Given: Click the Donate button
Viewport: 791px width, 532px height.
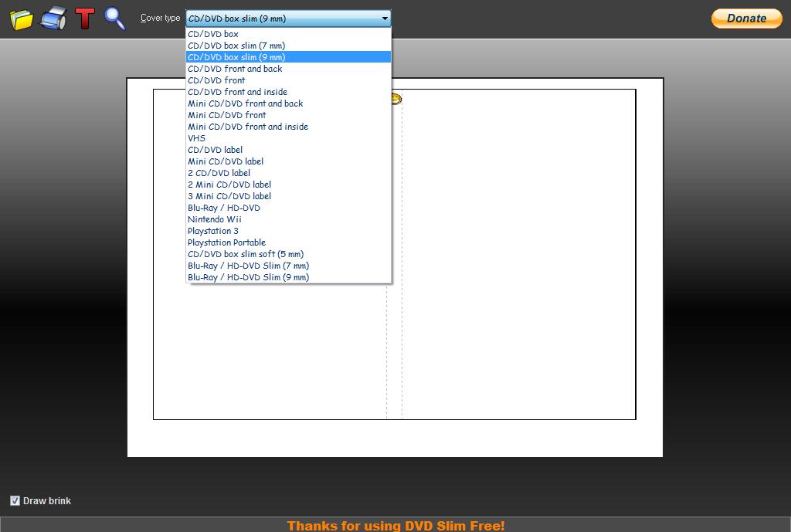Looking at the screenshot, I should click(745, 18).
